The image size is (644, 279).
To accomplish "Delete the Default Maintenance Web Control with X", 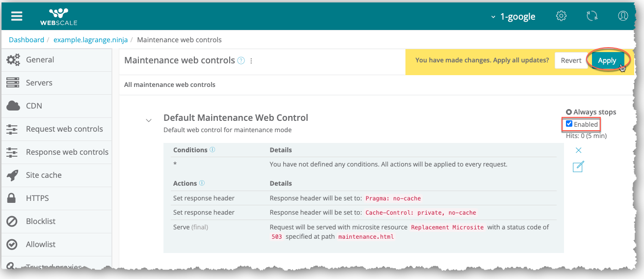I will coord(578,150).
